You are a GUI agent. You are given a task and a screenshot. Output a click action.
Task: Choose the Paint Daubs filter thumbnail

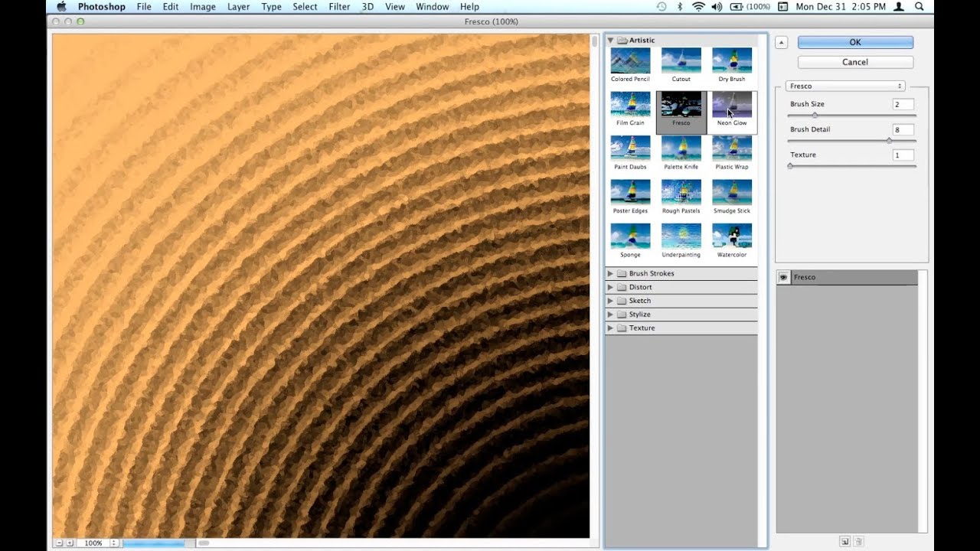[x=630, y=148]
